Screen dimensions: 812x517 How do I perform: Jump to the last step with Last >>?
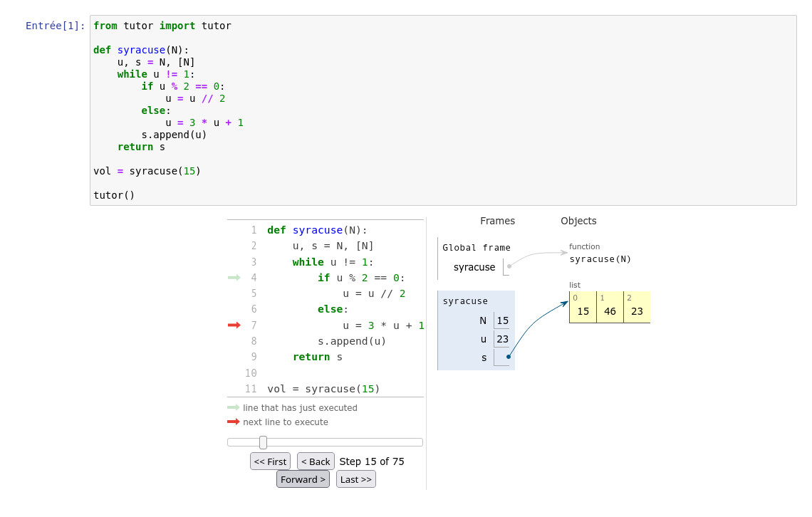pyautogui.click(x=355, y=479)
